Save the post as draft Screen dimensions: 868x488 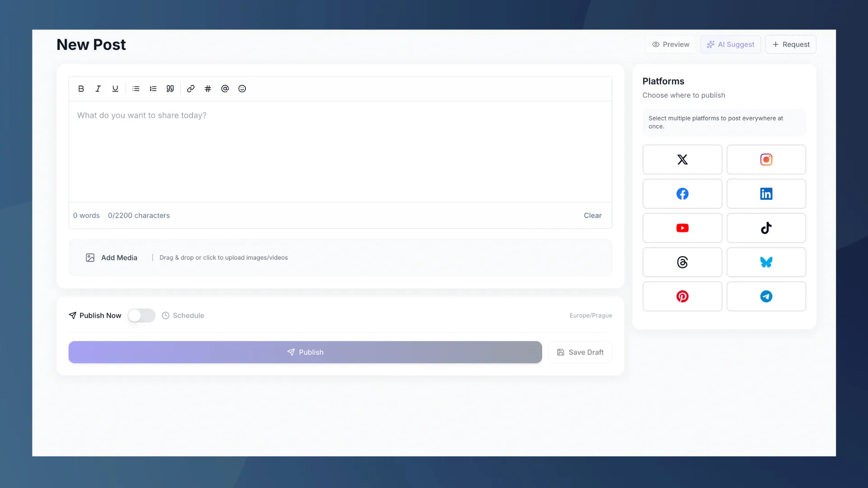click(x=580, y=352)
